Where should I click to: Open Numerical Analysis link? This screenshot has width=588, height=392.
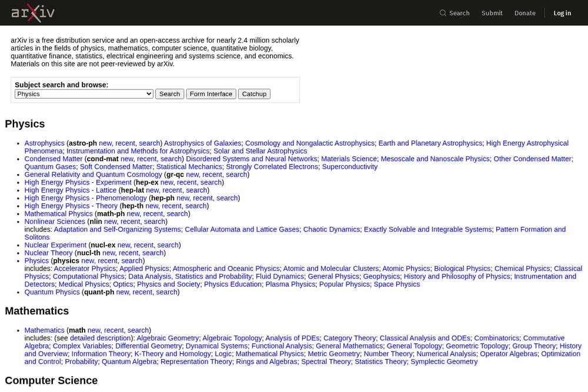(446, 354)
